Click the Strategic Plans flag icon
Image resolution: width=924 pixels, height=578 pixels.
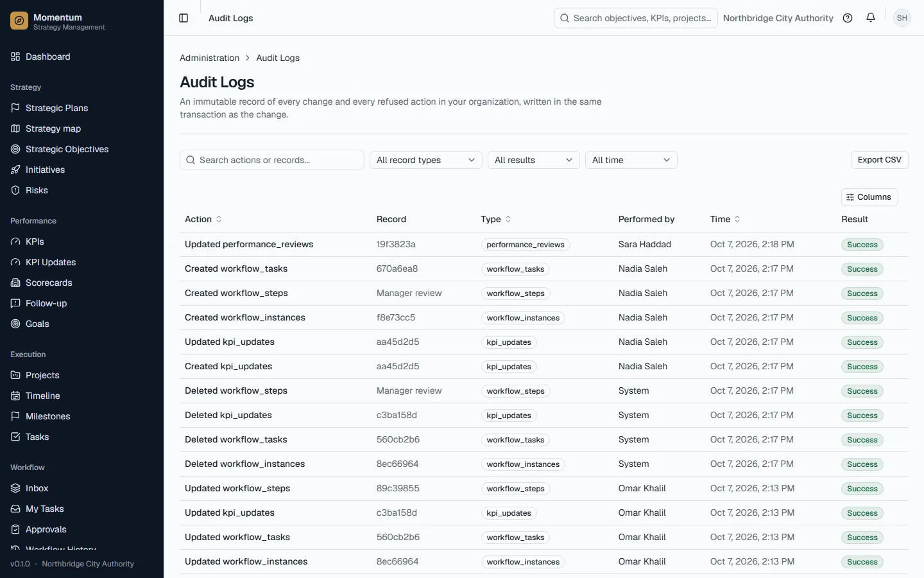(15, 108)
